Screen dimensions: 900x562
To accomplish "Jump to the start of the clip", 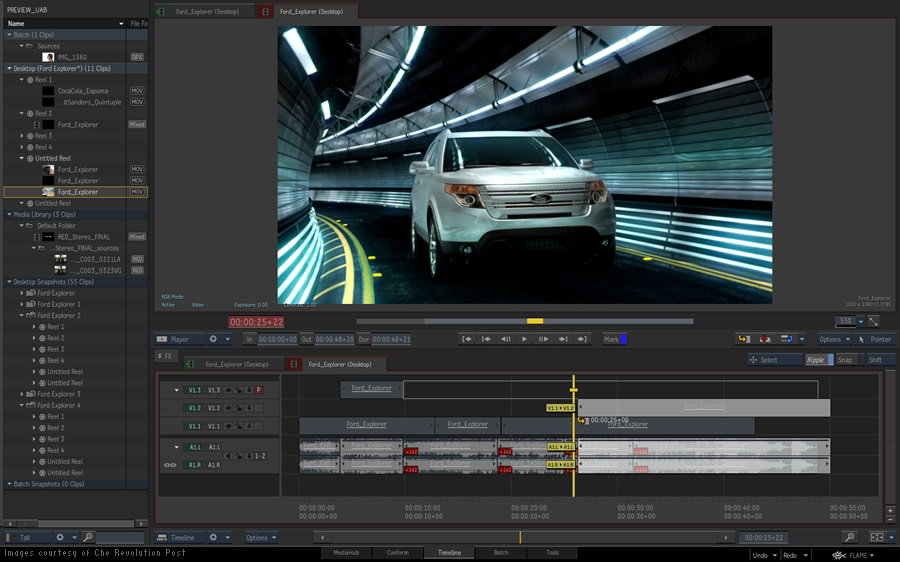I will [467, 339].
